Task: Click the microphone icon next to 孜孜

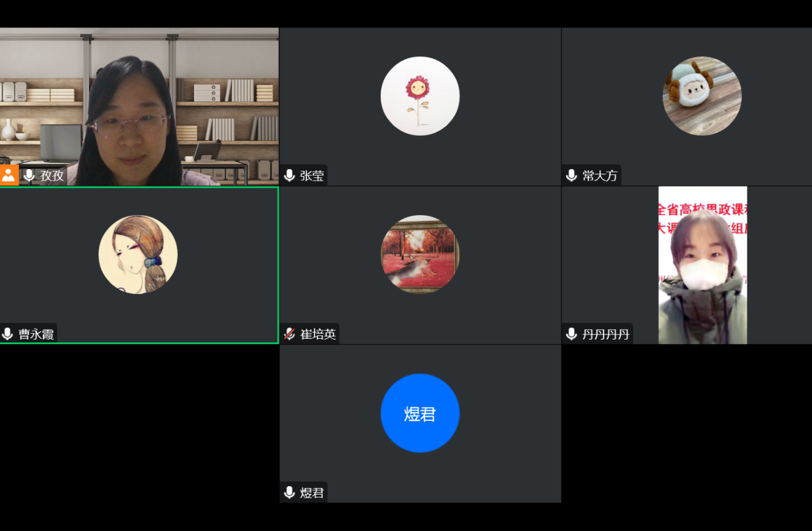Action: pyautogui.click(x=29, y=176)
